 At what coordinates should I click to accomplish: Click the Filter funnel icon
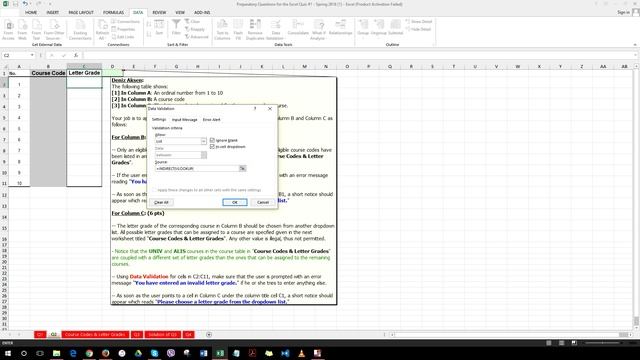[176, 28]
